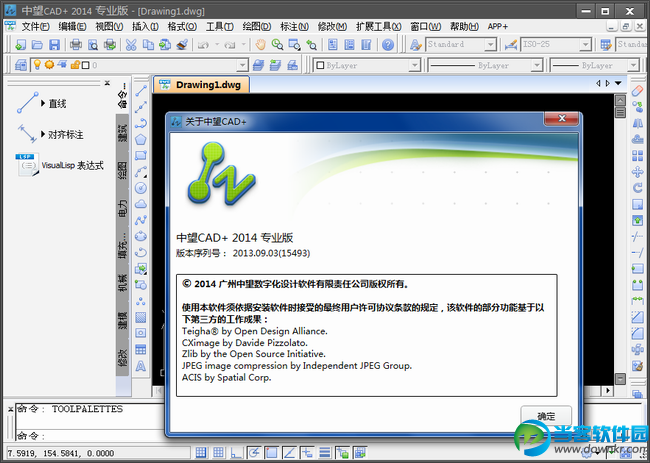
Task: Close the 关于中望CAD+ dialog
Action: click(561, 119)
